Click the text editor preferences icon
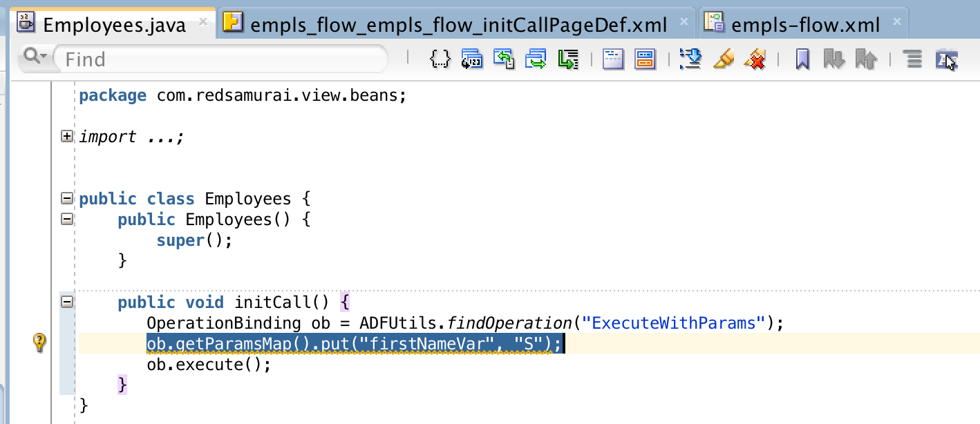This screenshot has height=424, width=980. tap(946, 59)
